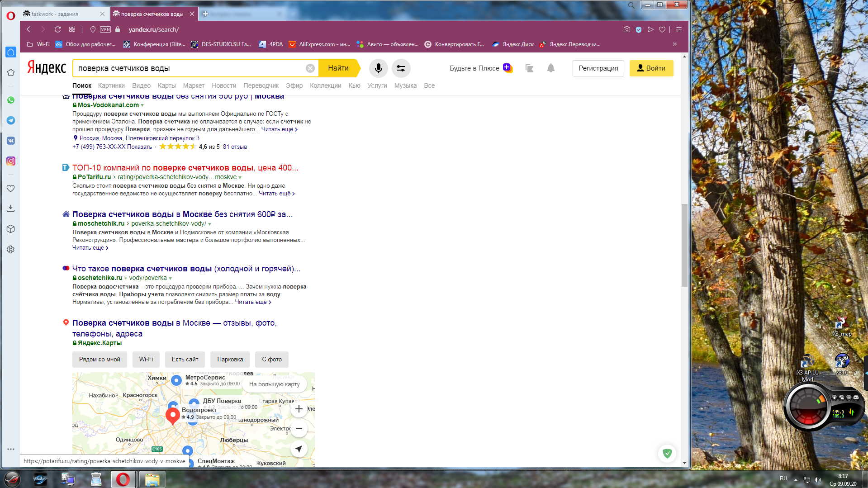
Task: Take a snapshot with the camera icon
Action: click(626, 29)
